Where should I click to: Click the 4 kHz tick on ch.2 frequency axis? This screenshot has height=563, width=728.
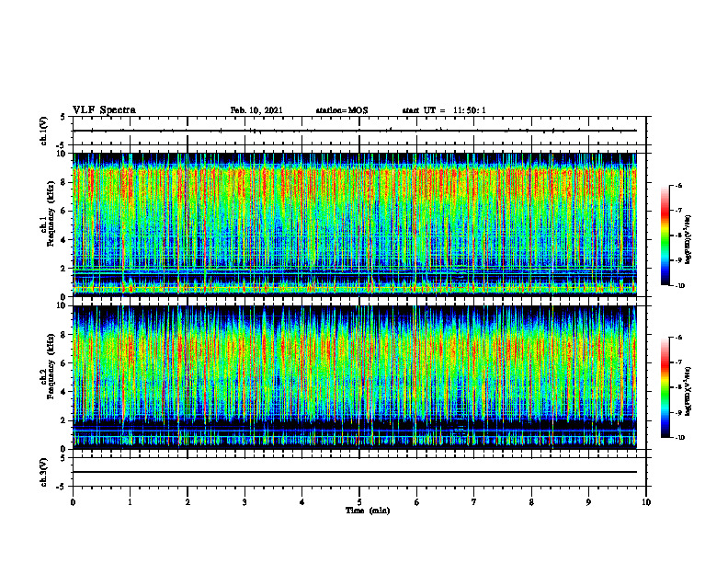pyautogui.click(x=64, y=392)
